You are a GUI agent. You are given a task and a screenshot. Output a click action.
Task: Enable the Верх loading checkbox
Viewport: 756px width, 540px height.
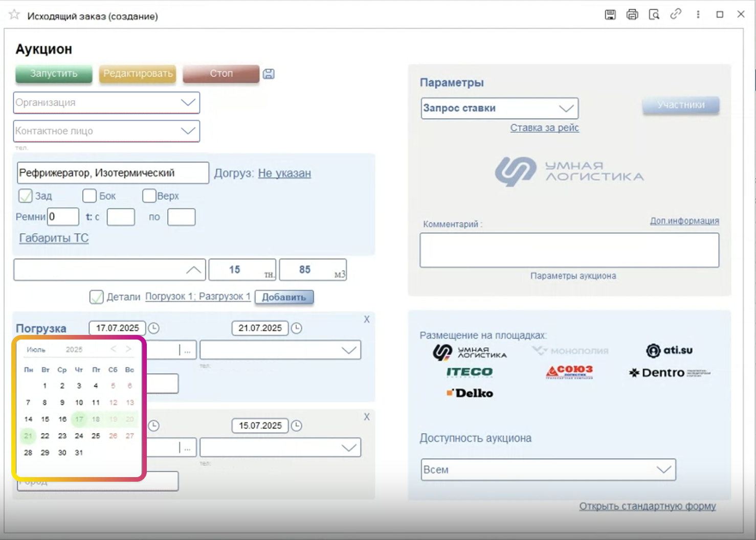(x=149, y=196)
